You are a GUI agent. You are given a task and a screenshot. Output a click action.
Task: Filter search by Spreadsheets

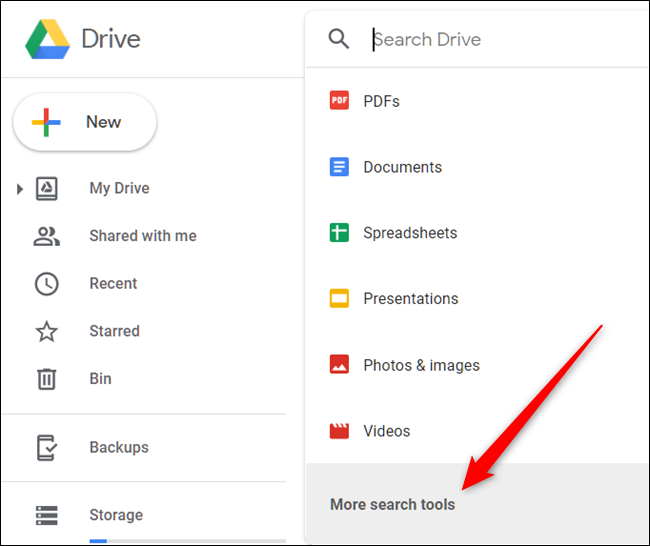click(478, 233)
